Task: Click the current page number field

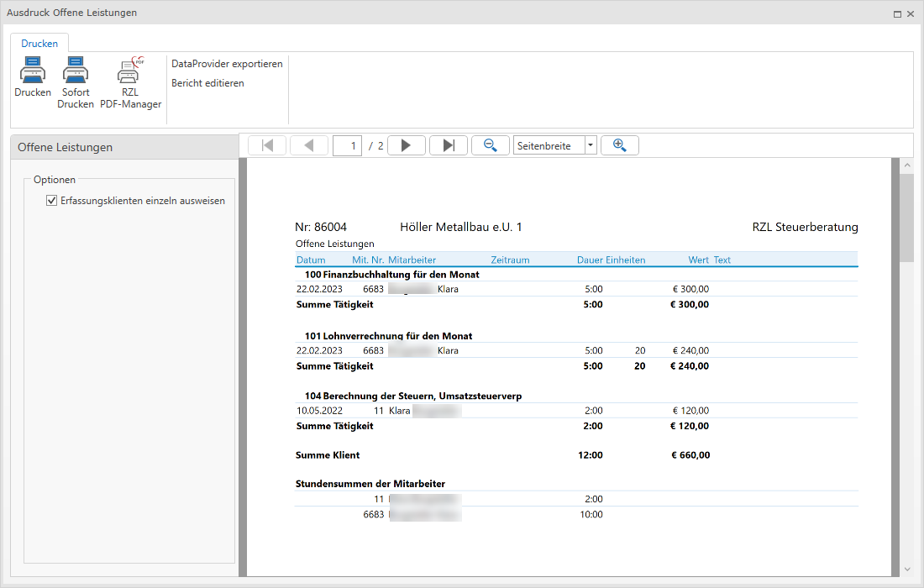Action: click(x=348, y=145)
